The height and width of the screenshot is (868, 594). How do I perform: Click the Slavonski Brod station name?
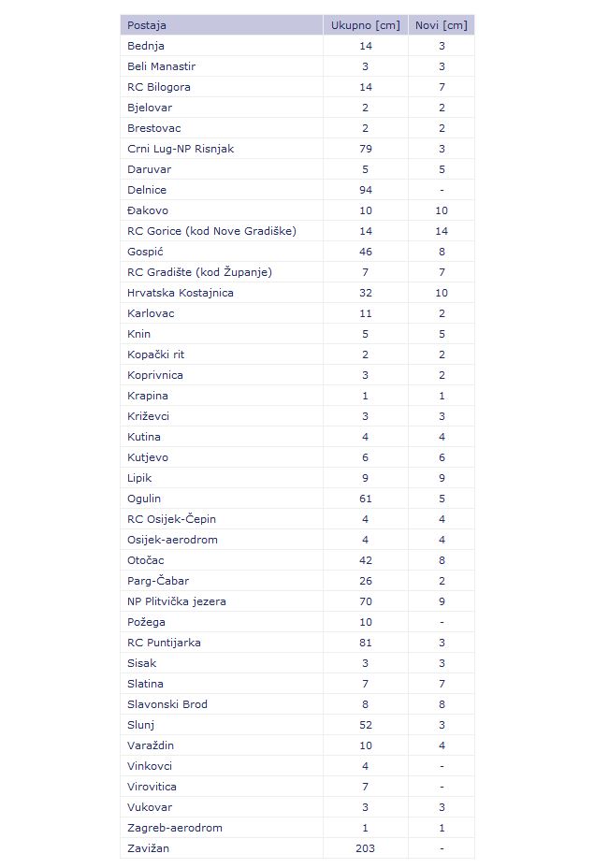[167, 704]
